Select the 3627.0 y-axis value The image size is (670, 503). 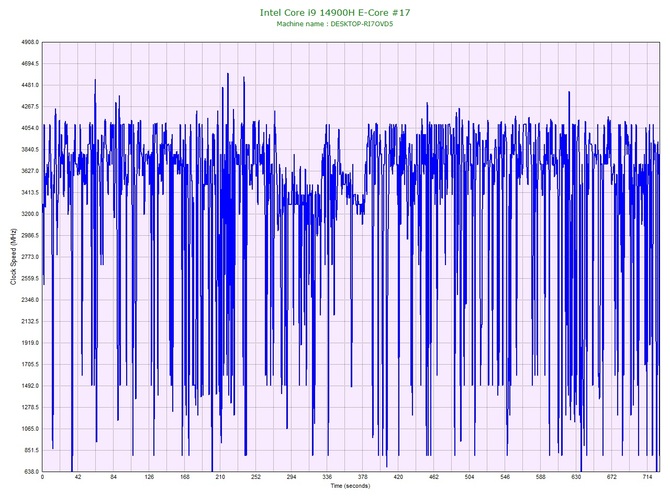click(x=30, y=171)
